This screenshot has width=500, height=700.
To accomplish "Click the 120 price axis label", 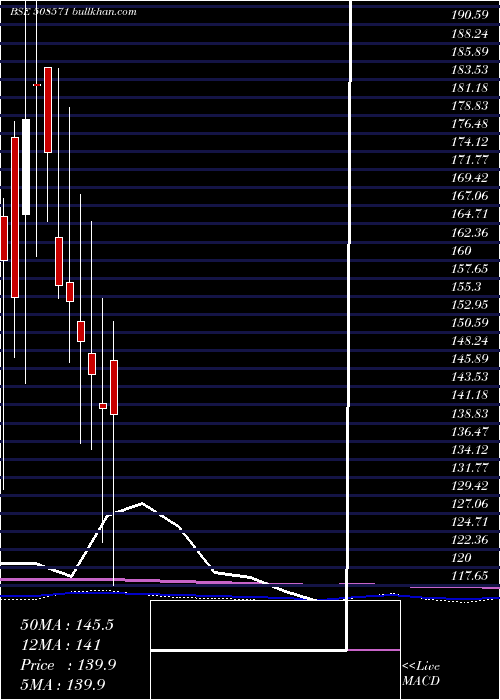I will (x=462, y=558).
